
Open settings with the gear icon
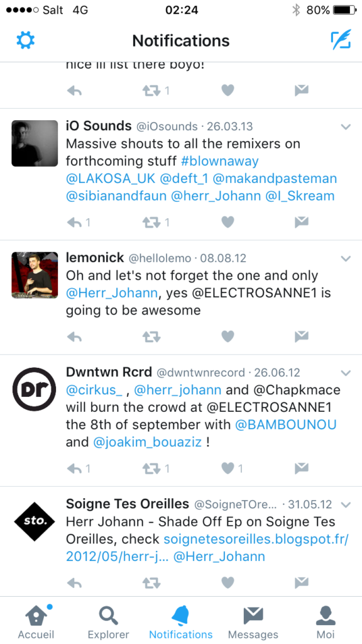[25, 40]
